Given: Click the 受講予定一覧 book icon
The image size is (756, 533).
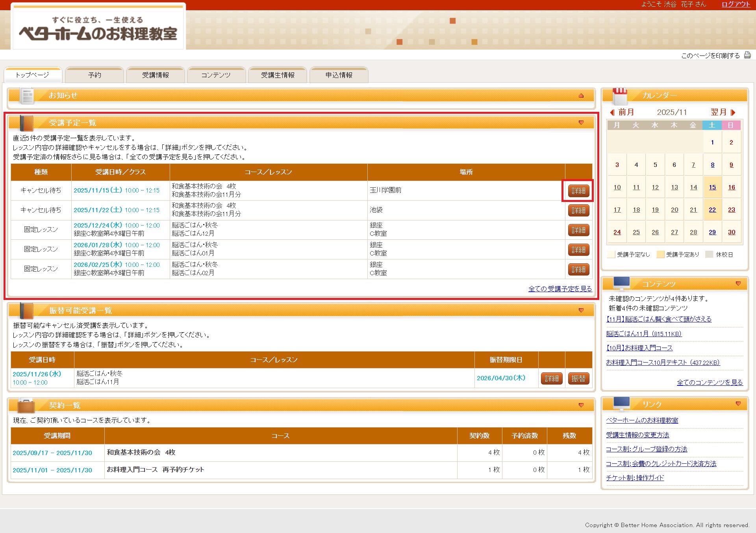Looking at the screenshot, I should pos(26,123).
